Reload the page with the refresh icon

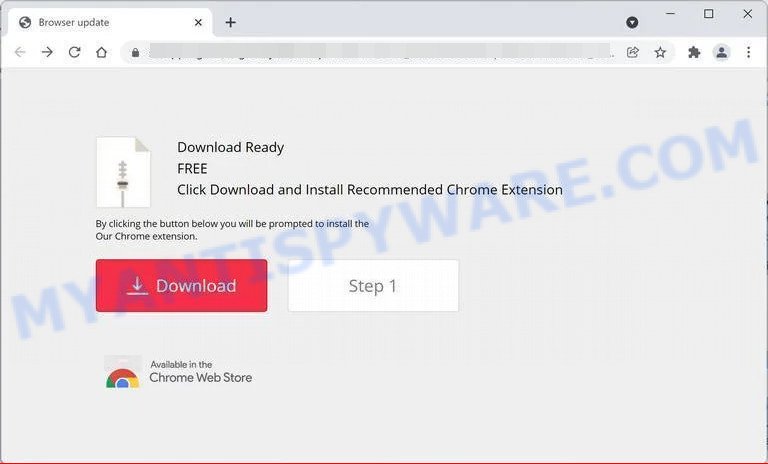point(74,52)
